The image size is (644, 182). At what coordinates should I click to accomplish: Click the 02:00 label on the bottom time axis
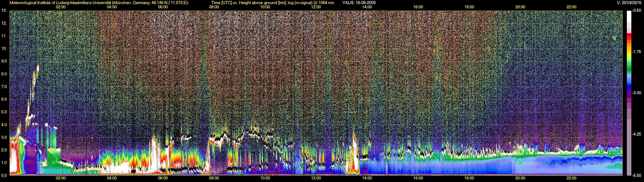tap(61, 178)
